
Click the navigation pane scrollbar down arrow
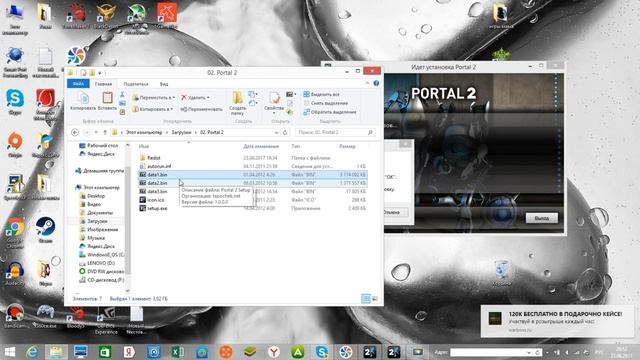click(128, 291)
